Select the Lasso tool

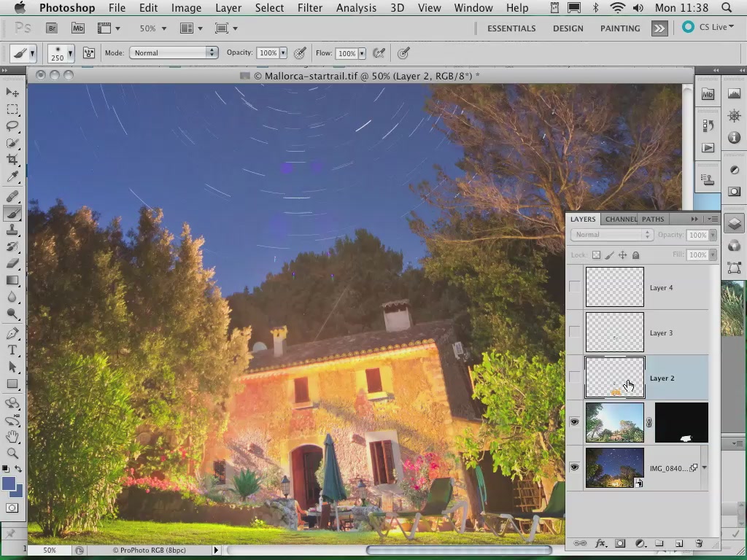pyautogui.click(x=12, y=126)
